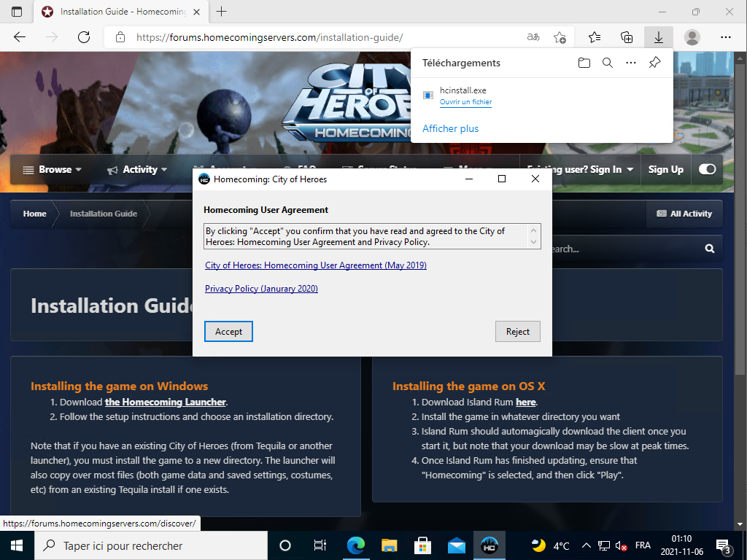Open the Privacy Policy (Janurary 2020) link

[x=262, y=289]
